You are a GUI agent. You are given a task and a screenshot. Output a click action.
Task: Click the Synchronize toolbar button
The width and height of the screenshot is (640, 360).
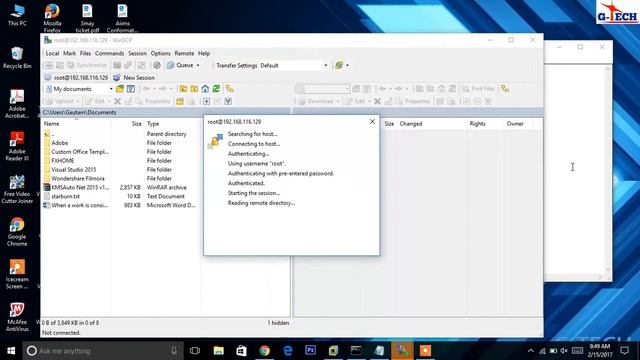(x=87, y=65)
